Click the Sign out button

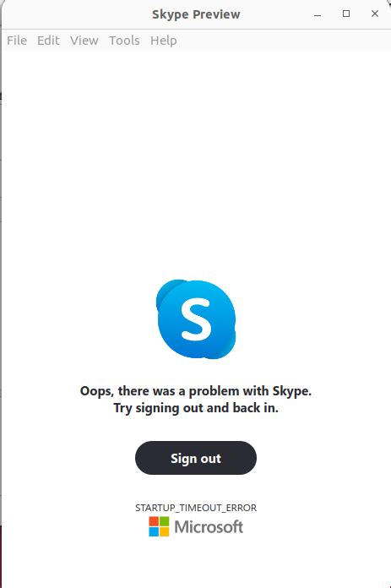[196, 458]
